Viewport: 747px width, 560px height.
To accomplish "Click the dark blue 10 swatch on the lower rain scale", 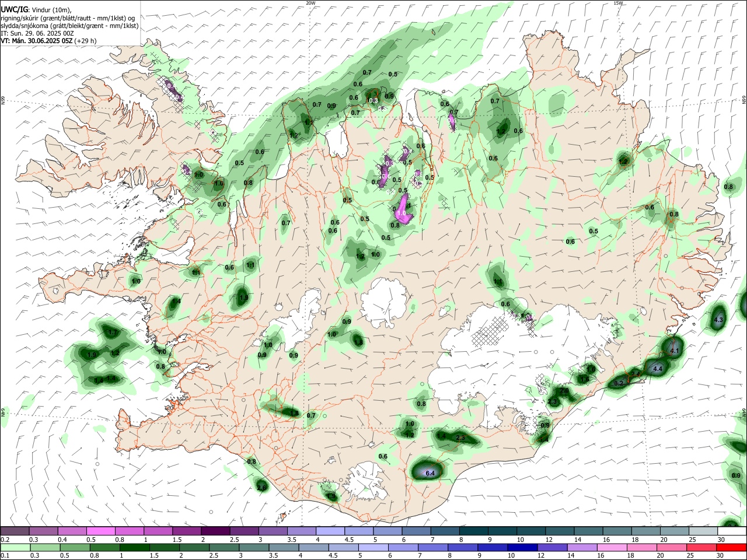I will click(522, 547).
